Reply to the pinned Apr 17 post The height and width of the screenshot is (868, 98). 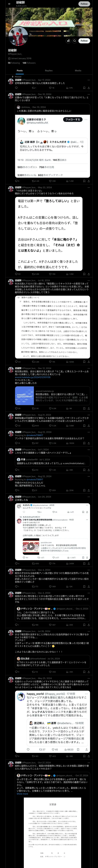pos(16,88)
